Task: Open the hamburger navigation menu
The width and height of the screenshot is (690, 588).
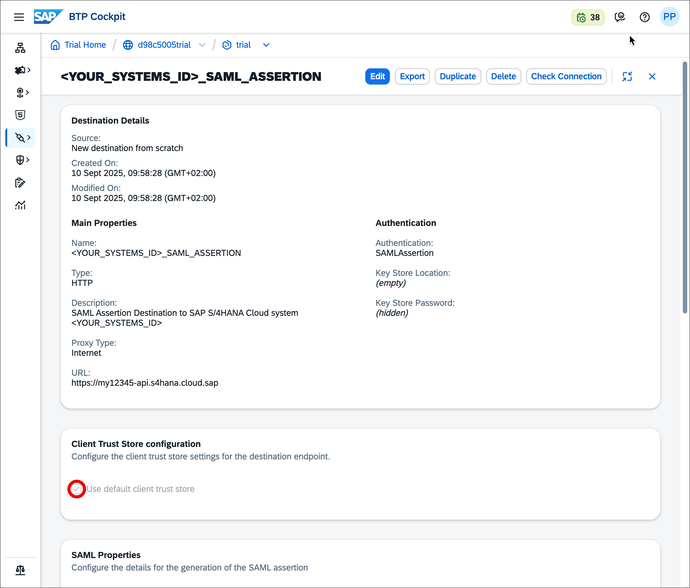Action: [x=19, y=17]
